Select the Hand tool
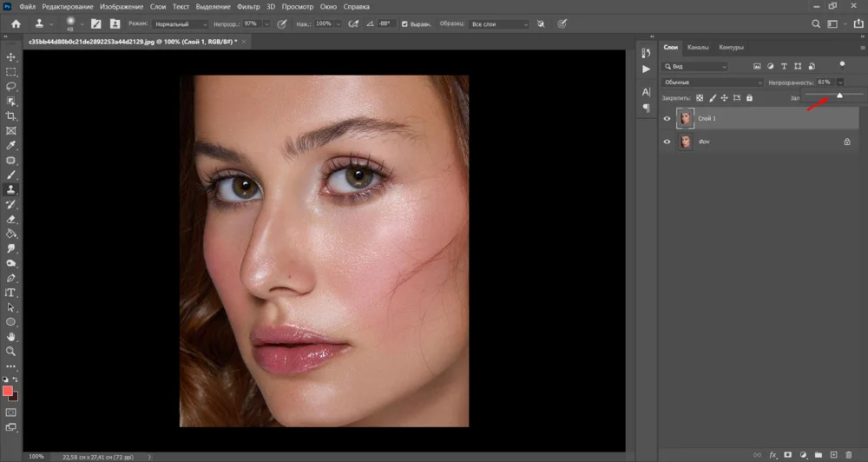The image size is (868, 462). 11,336
